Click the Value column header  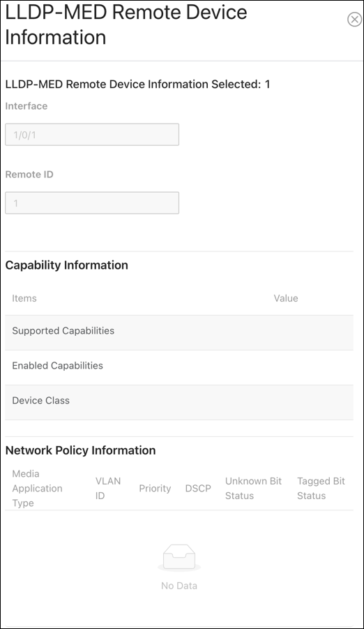286,298
